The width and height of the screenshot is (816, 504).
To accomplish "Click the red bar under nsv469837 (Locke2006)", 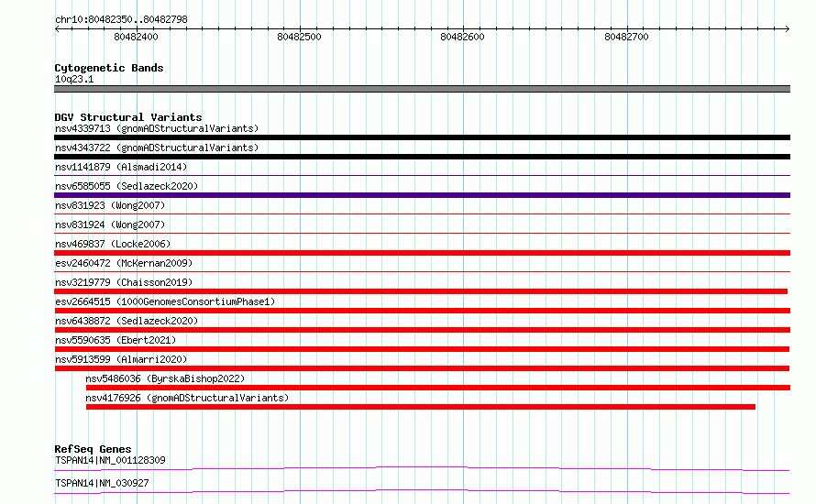I will 422,253.
